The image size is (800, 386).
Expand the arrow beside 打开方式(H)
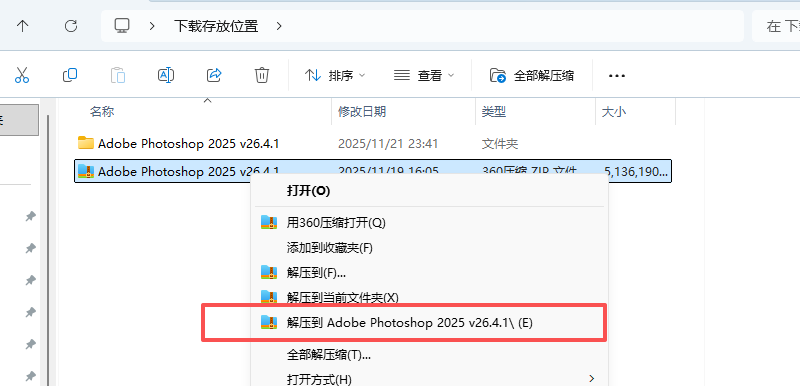591,378
